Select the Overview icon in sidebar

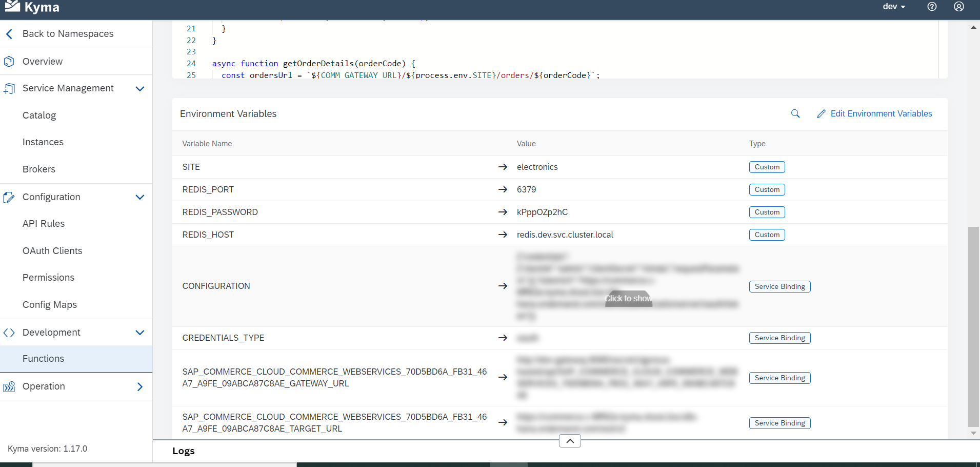[x=9, y=61]
